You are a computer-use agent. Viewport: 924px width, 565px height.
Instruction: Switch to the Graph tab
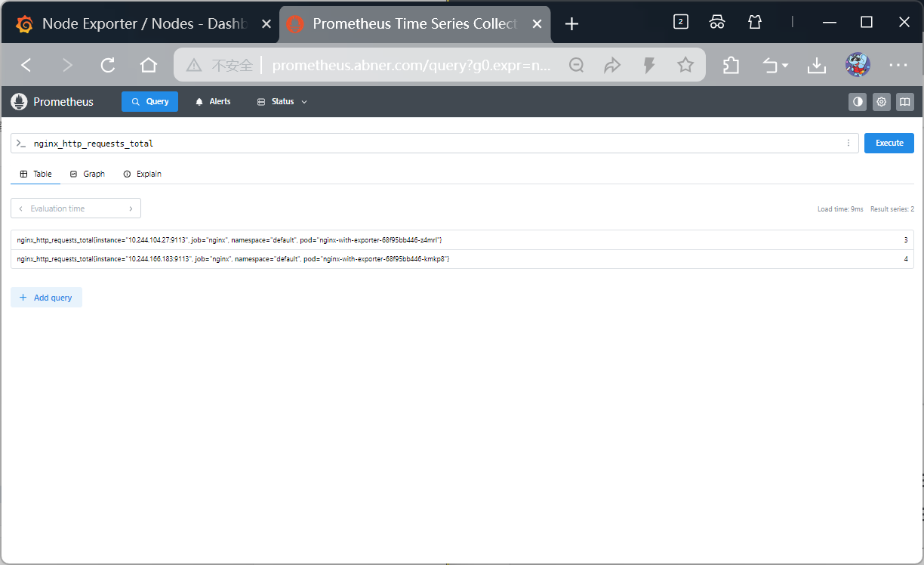point(87,174)
